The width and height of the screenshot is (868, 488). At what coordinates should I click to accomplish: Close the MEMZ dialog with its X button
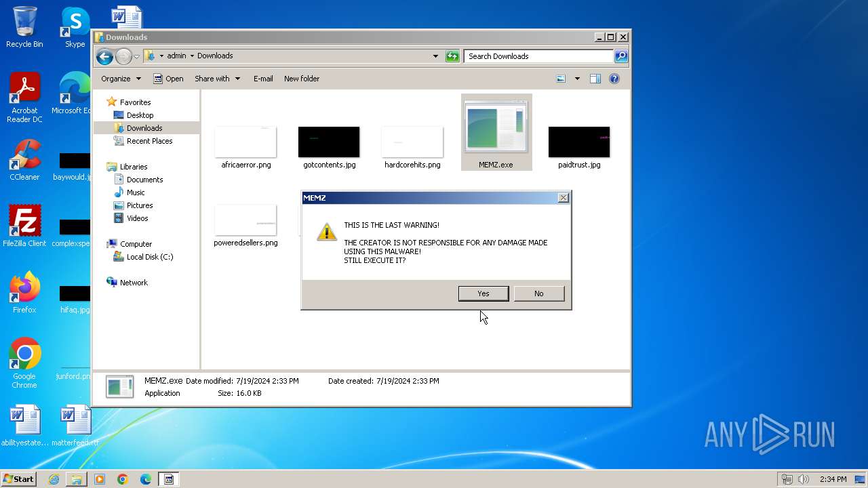point(563,198)
